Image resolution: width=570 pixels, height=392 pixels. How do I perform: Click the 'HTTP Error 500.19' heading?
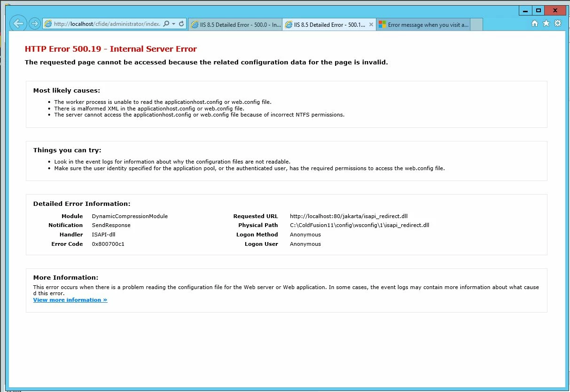pos(110,49)
